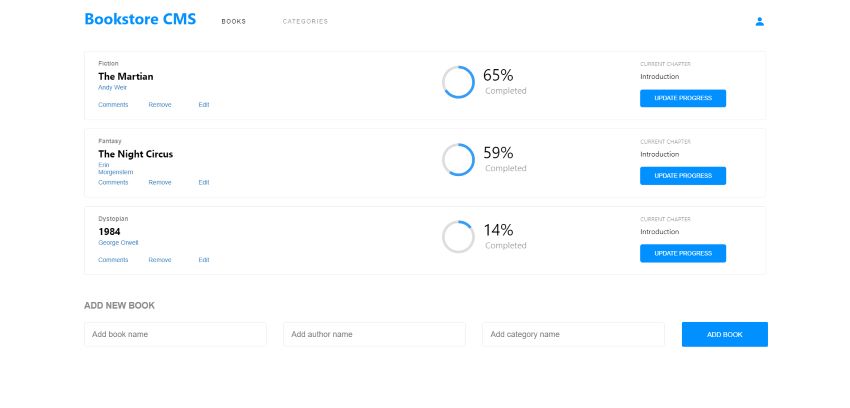Update progress for 1984
This screenshot has height=408, width=850.
pyautogui.click(x=682, y=254)
